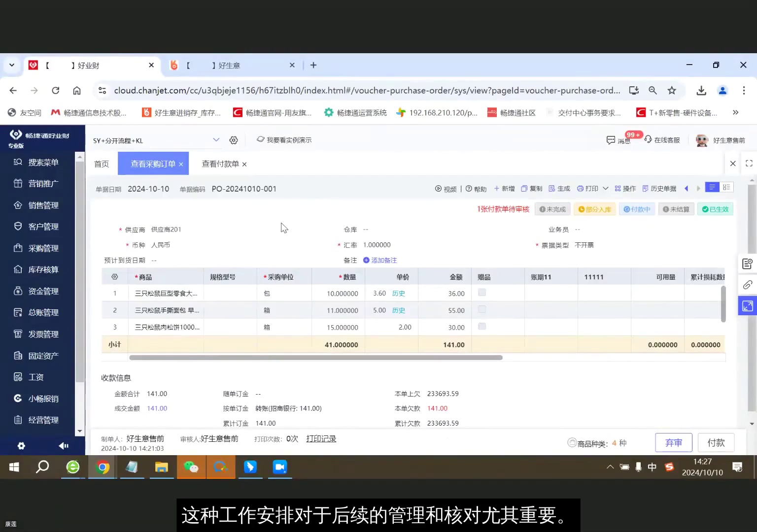
Task: Switch to the 查看付款单 tab
Action: tap(220, 164)
